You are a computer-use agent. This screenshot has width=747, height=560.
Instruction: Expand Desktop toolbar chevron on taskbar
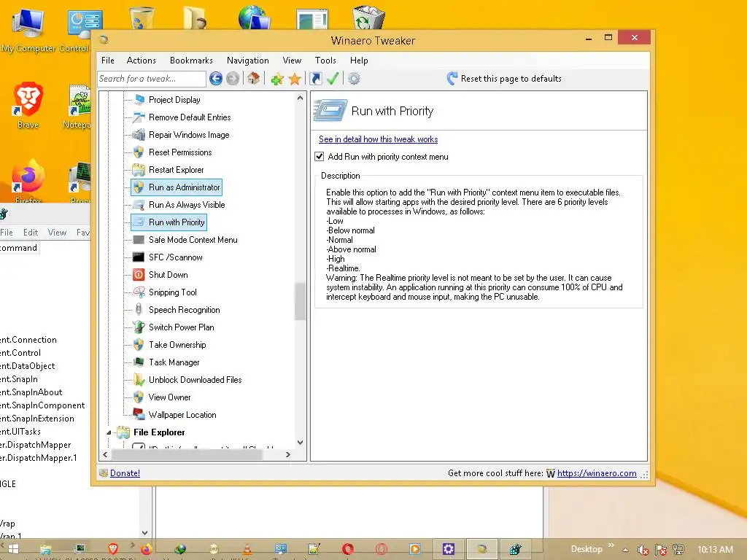(611, 545)
